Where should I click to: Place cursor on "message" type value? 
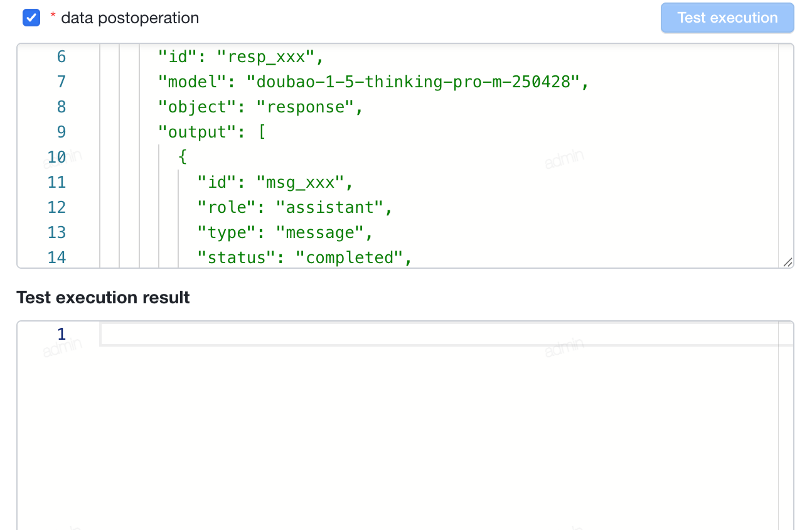(x=320, y=232)
